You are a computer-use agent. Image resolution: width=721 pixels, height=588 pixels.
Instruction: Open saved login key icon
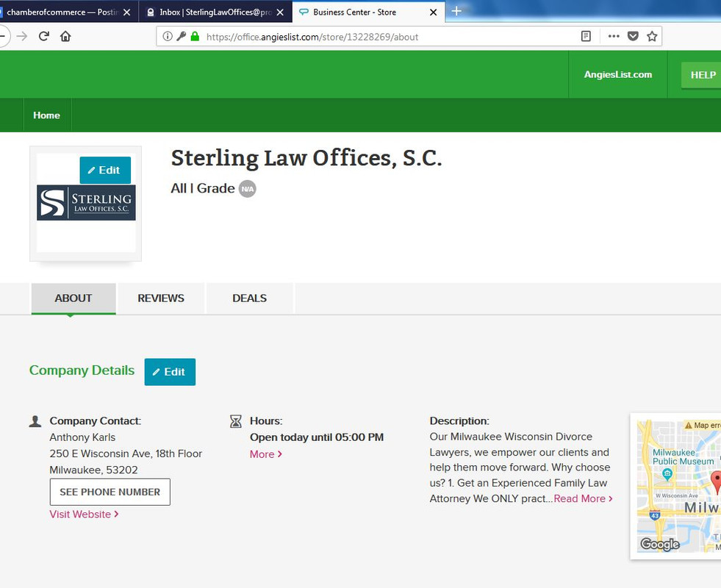pyautogui.click(x=182, y=36)
